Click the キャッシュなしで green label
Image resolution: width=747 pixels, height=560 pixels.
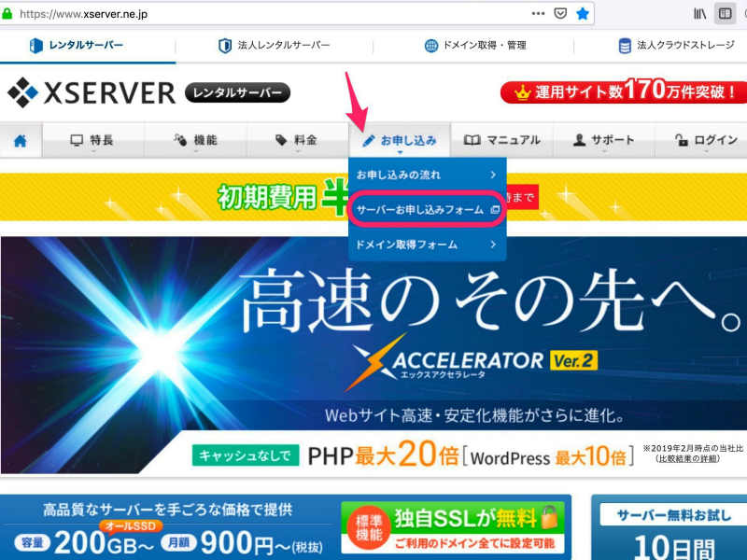[246, 455]
